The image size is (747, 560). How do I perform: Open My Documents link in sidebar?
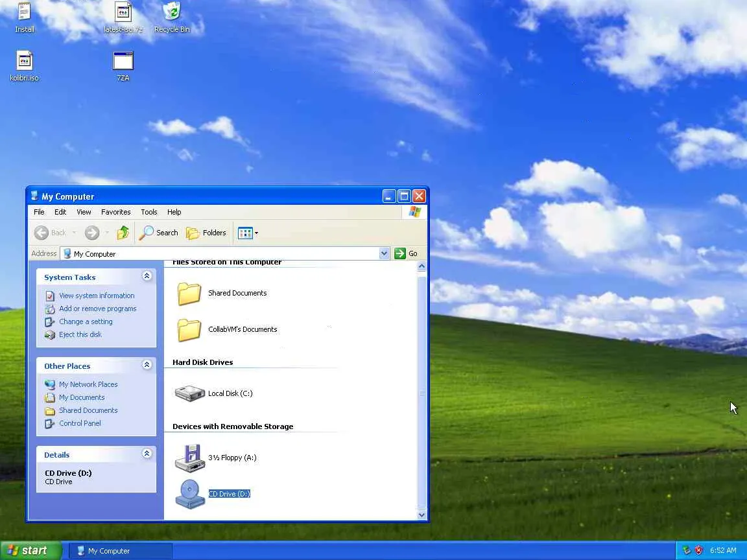82,397
